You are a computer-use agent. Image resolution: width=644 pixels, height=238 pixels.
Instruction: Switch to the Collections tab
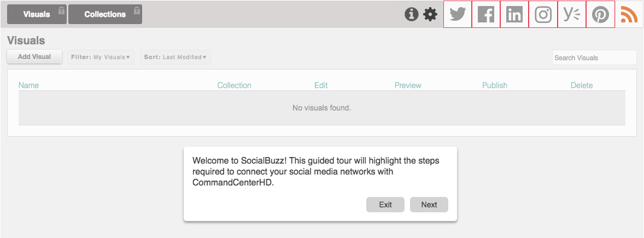point(105,14)
